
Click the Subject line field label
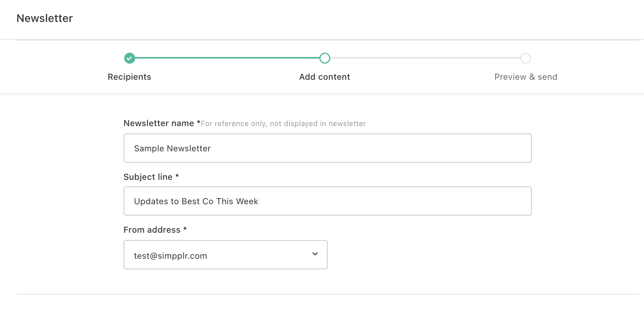point(151,177)
